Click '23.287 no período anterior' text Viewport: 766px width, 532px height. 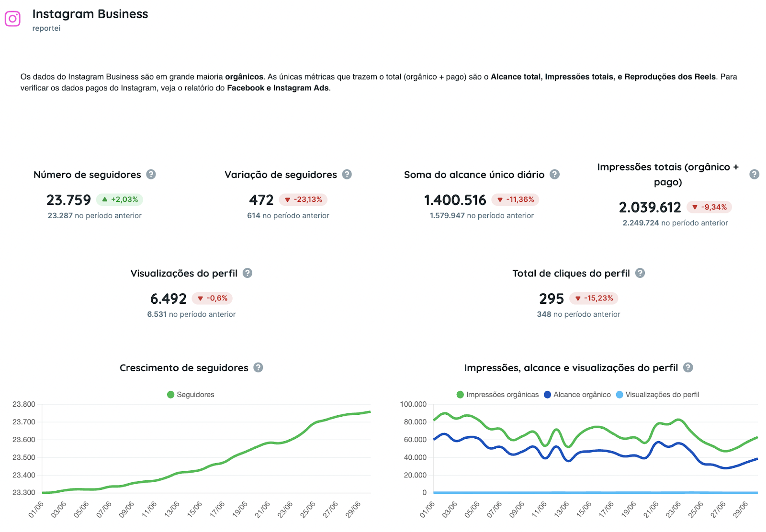click(95, 216)
